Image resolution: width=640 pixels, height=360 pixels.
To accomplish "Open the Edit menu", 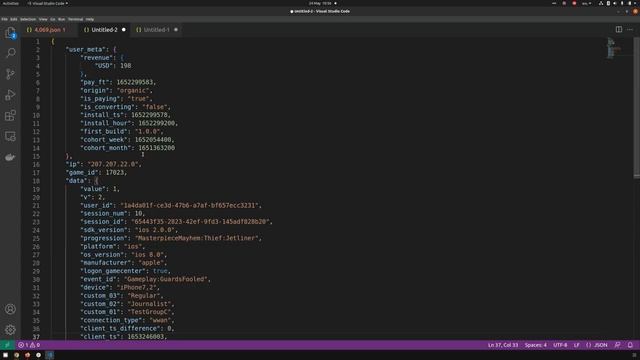I will [13, 19].
